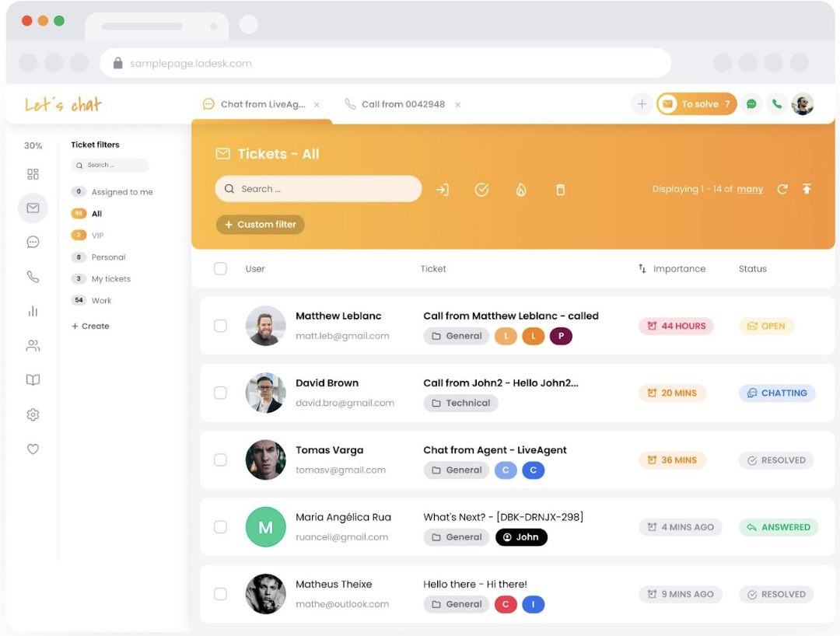
Task: Click the Let's chat logo
Action: (x=63, y=104)
